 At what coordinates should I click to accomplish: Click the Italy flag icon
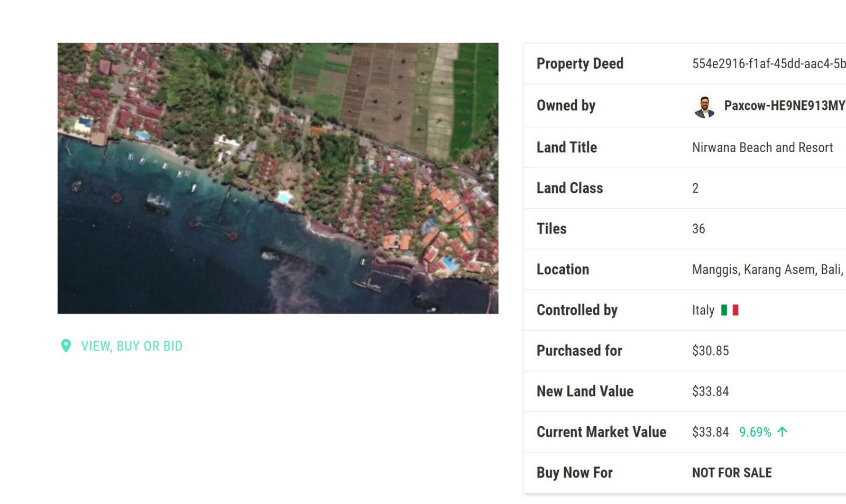[x=730, y=310]
